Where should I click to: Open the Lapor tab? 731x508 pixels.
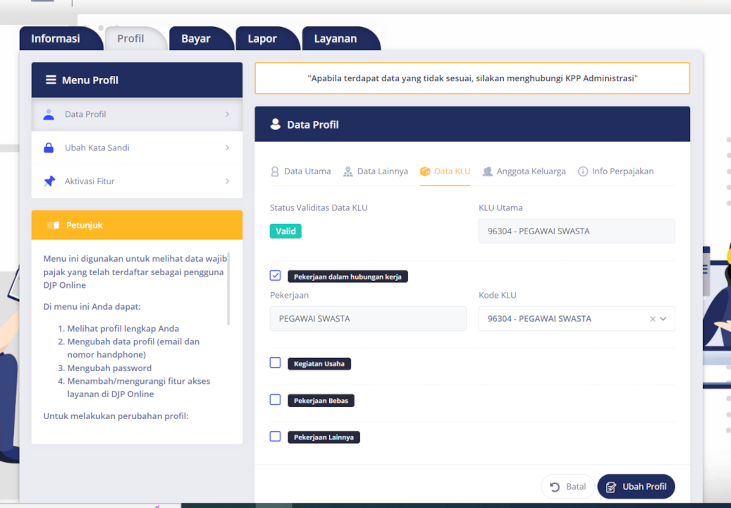pos(262,39)
